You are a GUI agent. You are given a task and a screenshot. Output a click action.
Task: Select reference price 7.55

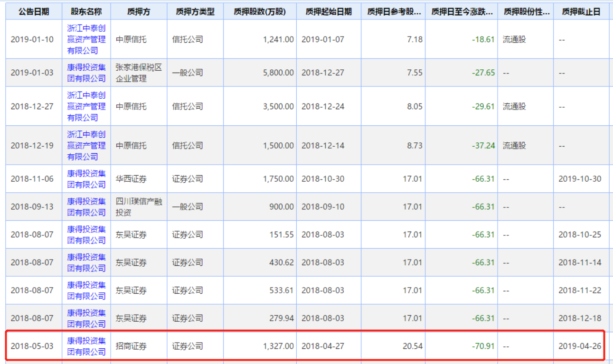415,73
